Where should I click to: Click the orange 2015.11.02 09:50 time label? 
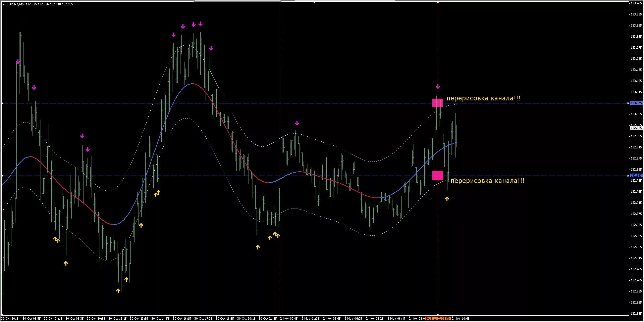(437, 319)
